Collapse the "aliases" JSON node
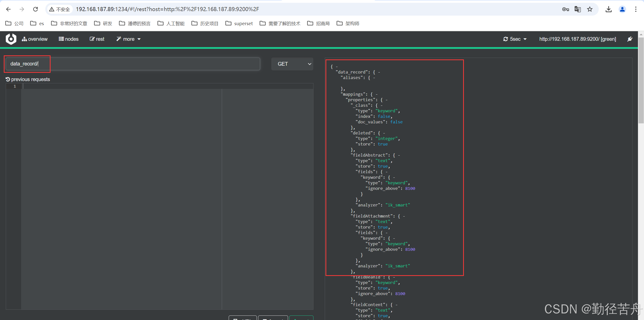 (x=374, y=78)
